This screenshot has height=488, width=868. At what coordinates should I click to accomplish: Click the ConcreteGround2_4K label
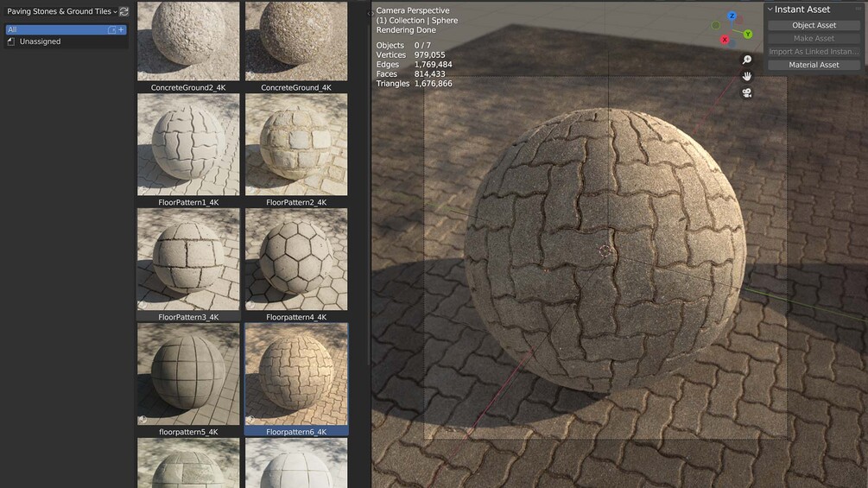point(188,87)
